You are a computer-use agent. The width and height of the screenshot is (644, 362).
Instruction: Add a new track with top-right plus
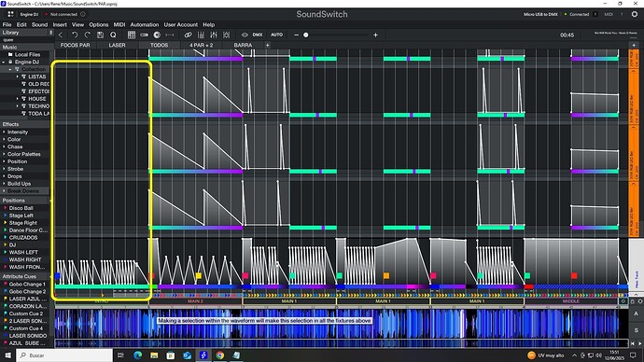pos(634,45)
